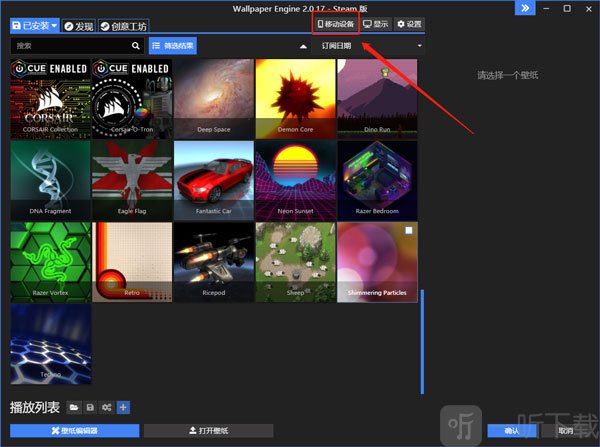This screenshot has width=600, height=447.
Task: Select the Razer Vortex wallpaper
Action: click(51, 262)
